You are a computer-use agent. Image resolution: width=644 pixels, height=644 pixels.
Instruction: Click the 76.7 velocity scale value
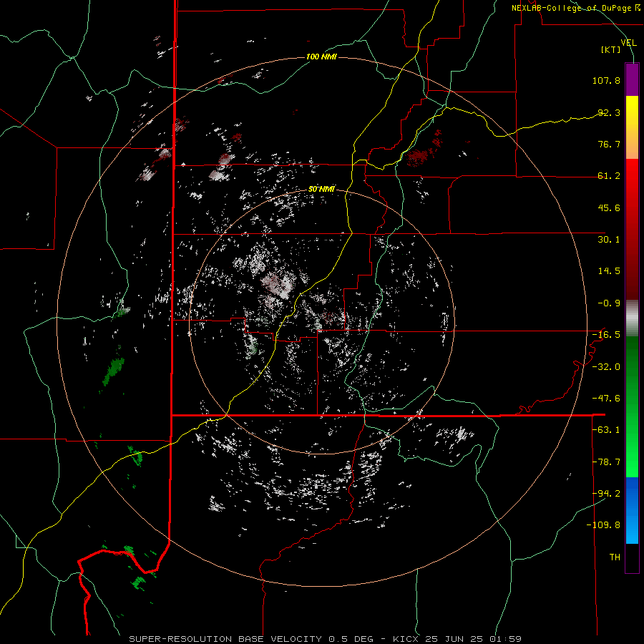pos(609,144)
